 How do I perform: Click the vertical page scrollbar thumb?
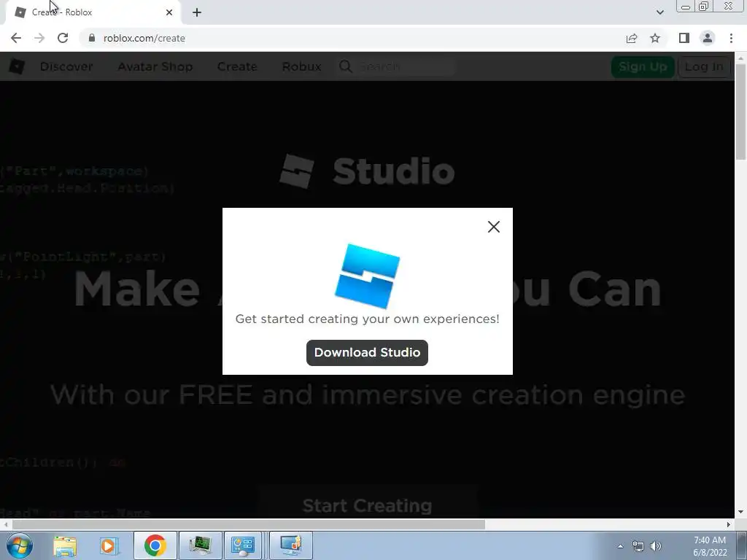[x=741, y=112]
